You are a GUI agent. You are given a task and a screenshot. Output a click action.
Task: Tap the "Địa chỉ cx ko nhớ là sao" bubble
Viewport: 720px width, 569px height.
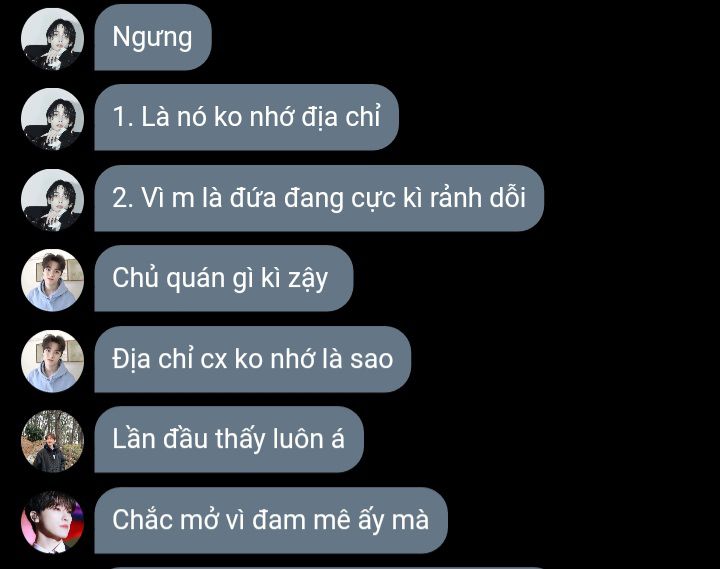point(253,359)
